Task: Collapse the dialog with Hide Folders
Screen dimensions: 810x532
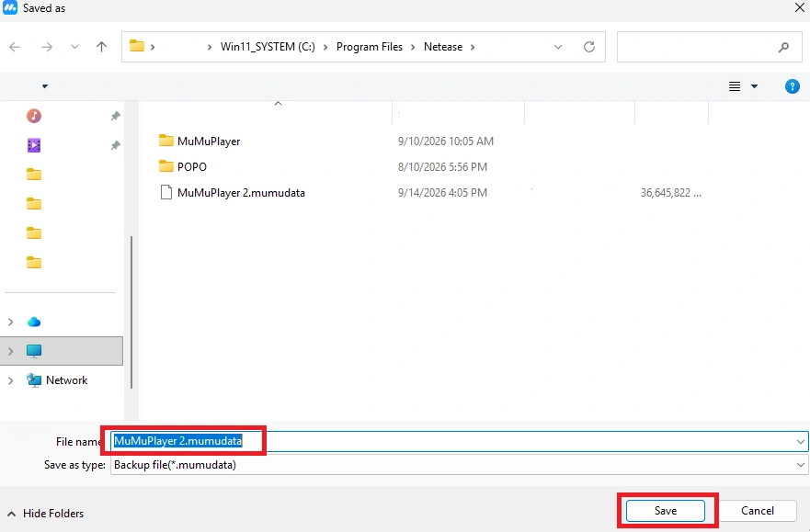Action: pyautogui.click(x=45, y=514)
